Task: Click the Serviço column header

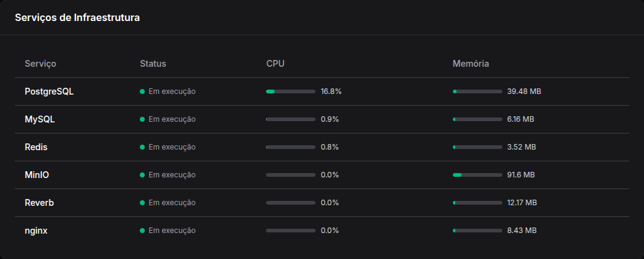Action: click(40, 64)
